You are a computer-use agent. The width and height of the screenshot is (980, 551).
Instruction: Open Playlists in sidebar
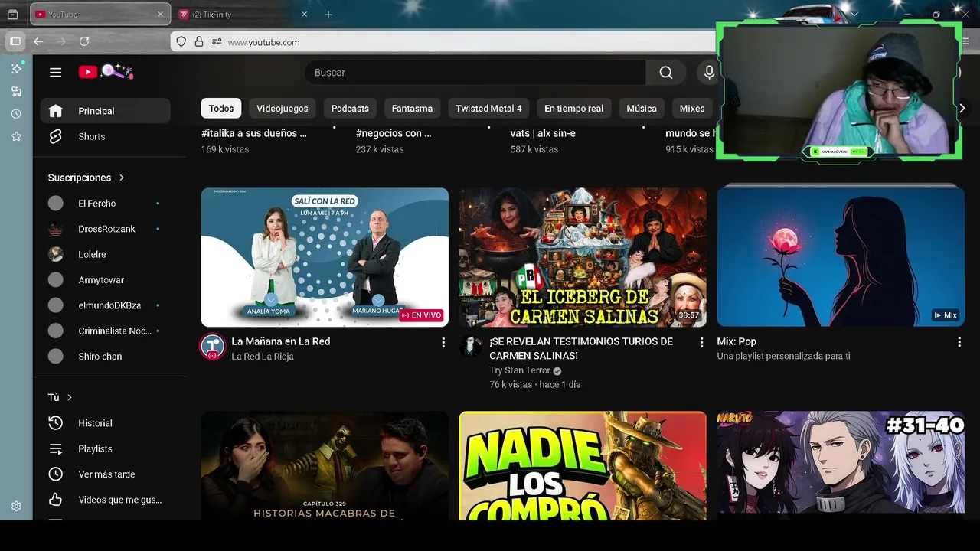[x=106, y=448]
